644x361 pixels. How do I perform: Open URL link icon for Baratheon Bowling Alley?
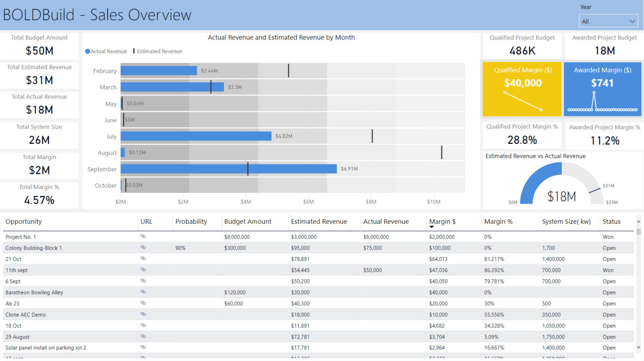(x=143, y=292)
